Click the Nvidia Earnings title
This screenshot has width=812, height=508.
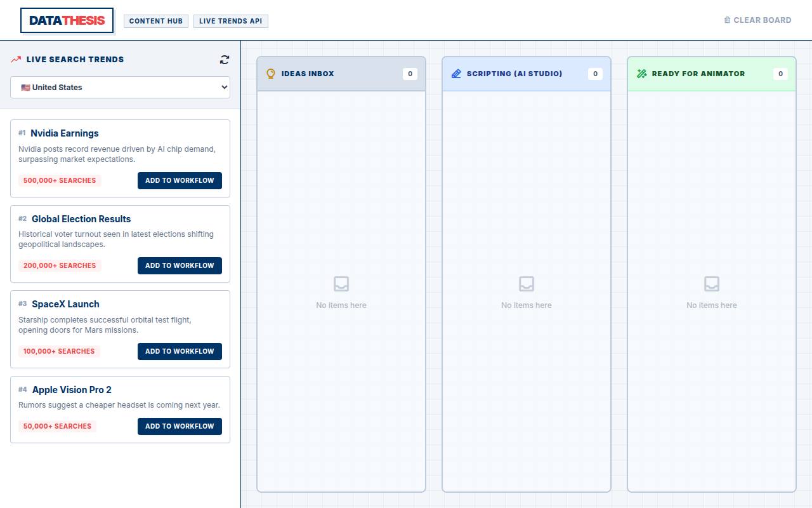coord(65,133)
